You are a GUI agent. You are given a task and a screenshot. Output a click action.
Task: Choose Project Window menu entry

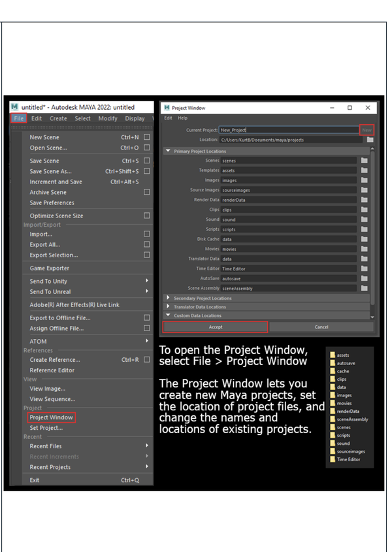(x=52, y=417)
